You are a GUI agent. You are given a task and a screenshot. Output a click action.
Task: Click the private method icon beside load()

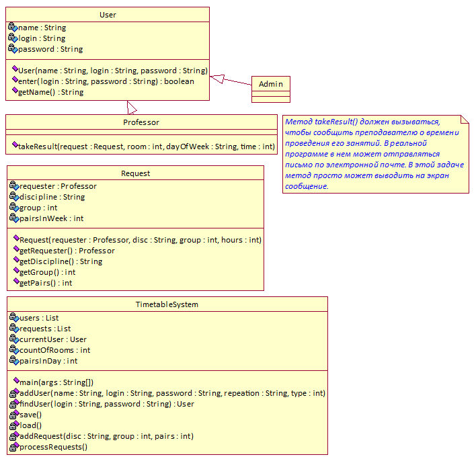click(14, 425)
